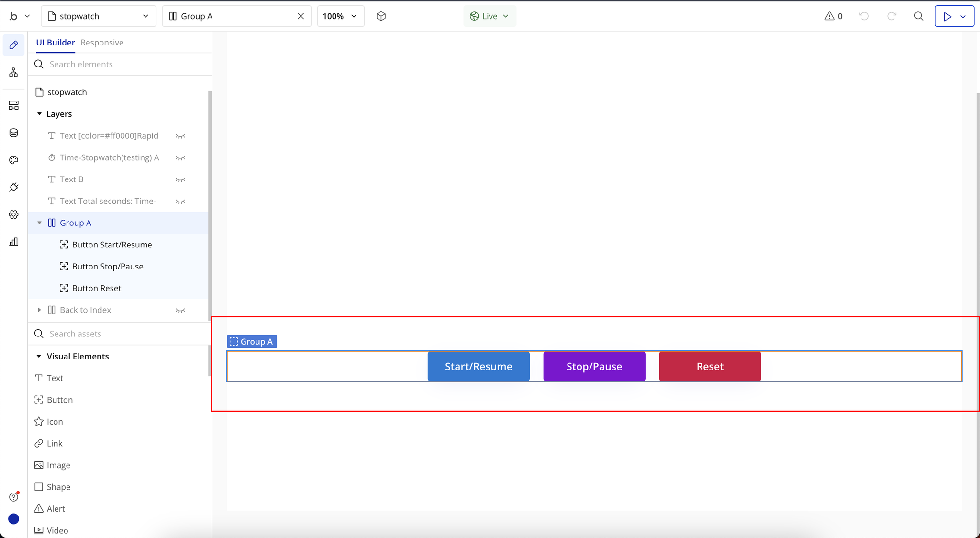Unhide the Back to Index group

pyautogui.click(x=180, y=310)
